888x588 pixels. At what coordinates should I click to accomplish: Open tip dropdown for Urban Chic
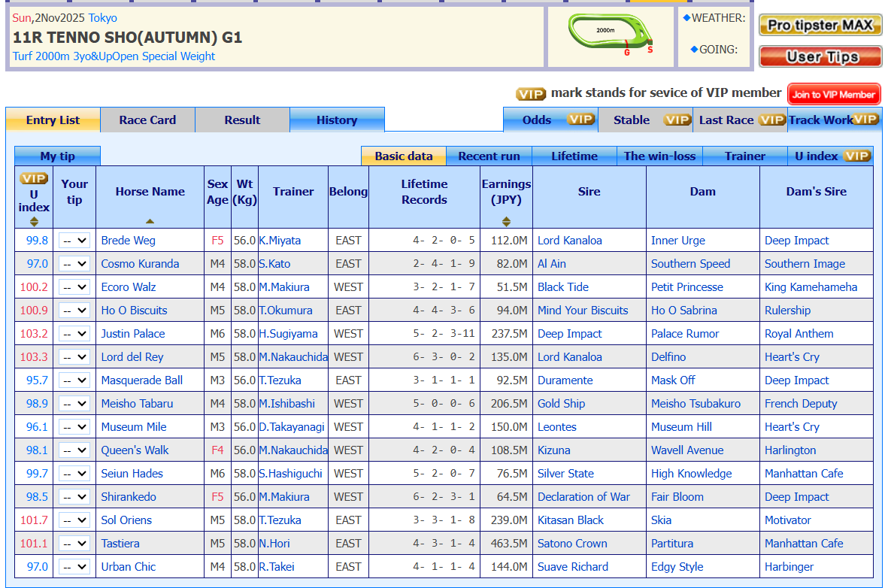point(74,566)
